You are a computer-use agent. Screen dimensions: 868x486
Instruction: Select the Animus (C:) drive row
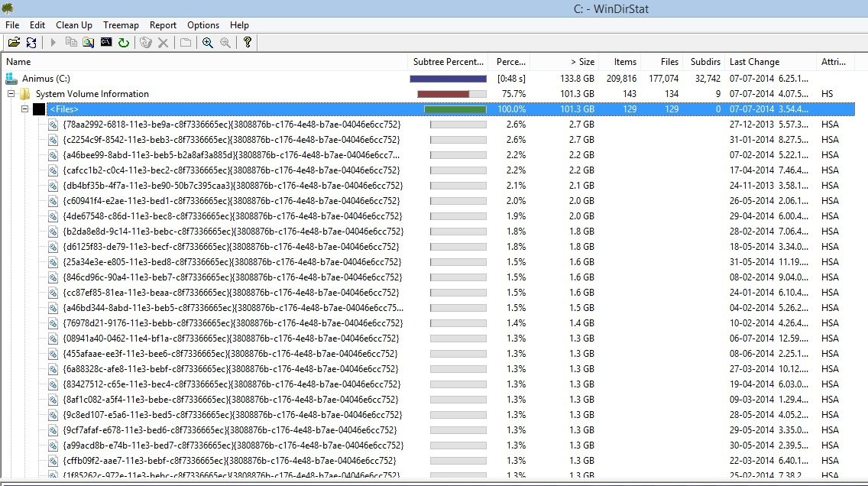coord(52,79)
